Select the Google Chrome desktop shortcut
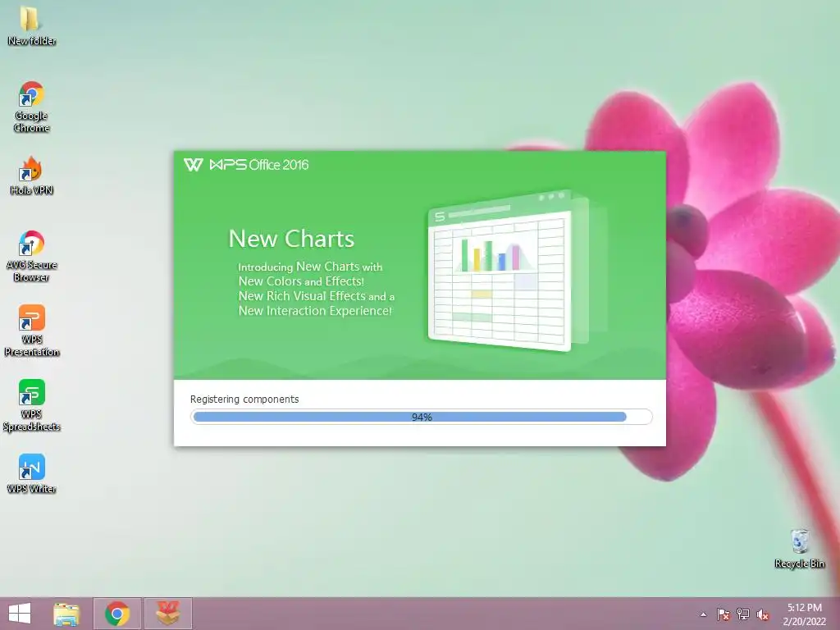The image size is (840, 630). pyautogui.click(x=31, y=107)
